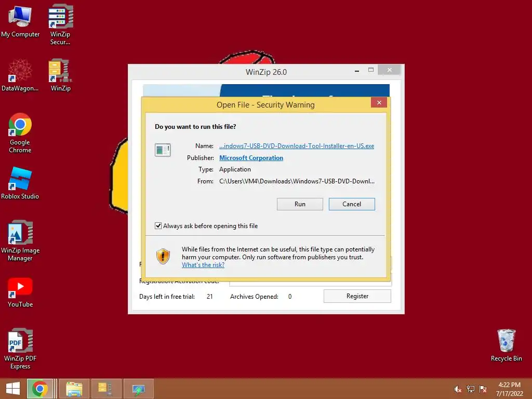Open YouTube desktop shortcut

[x=20, y=292]
